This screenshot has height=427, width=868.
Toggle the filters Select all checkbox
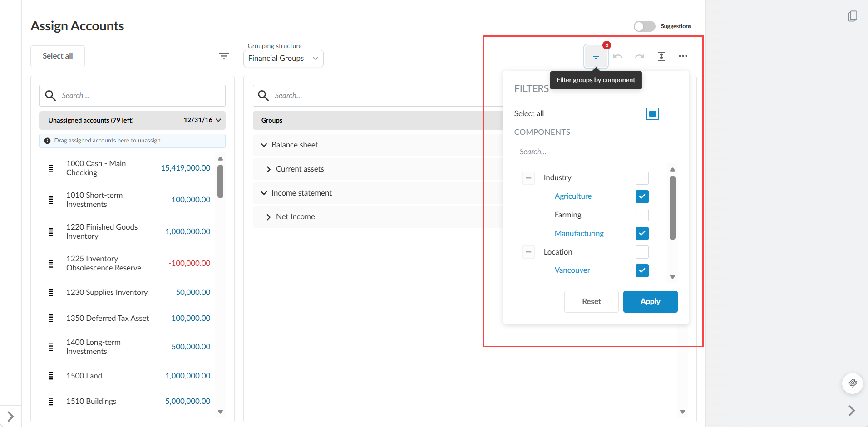tap(652, 114)
